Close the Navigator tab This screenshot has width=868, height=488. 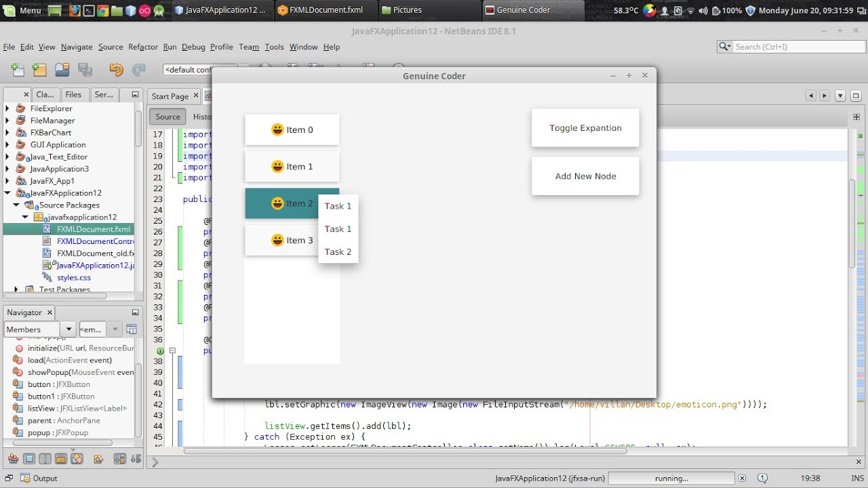tap(50, 312)
